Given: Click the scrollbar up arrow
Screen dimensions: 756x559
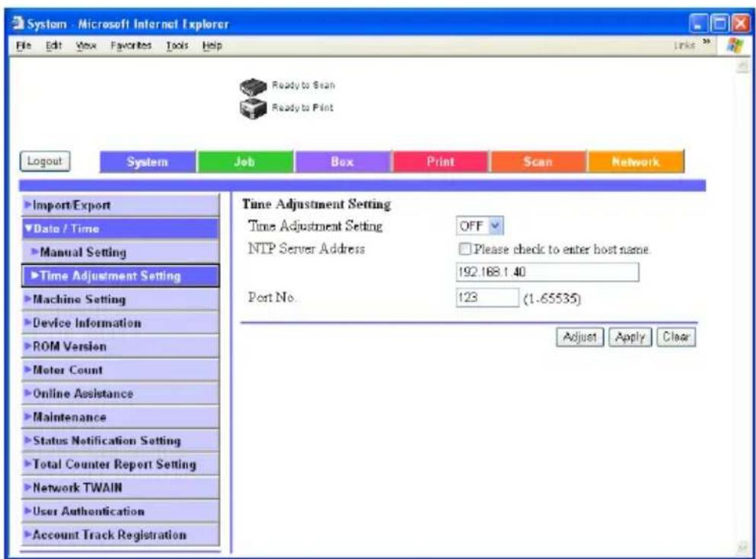Looking at the screenshot, I should click(x=743, y=66).
